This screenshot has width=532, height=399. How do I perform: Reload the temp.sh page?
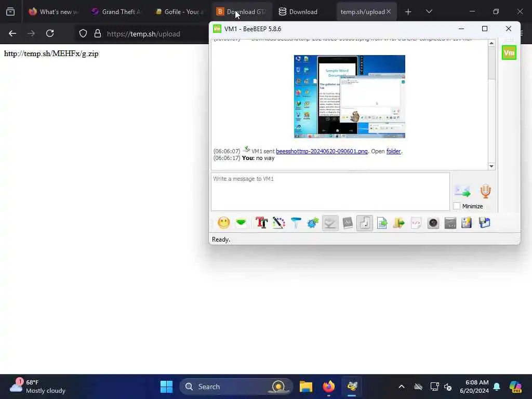pos(50,34)
